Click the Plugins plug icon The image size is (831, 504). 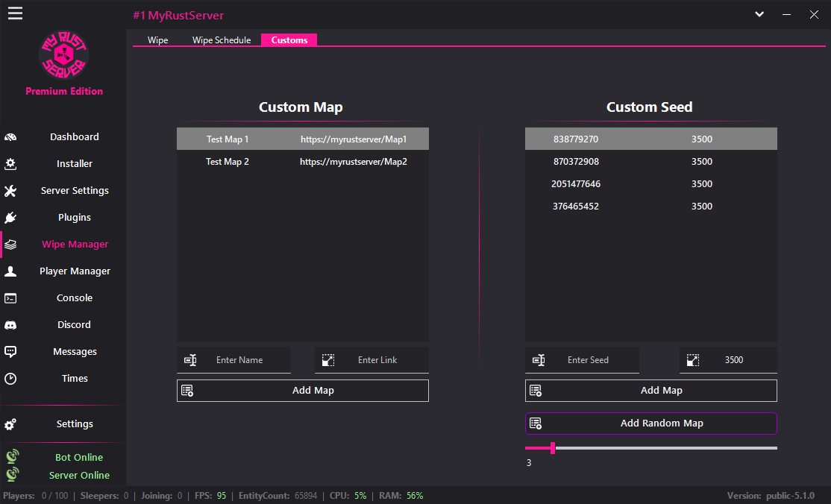point(10,217)
